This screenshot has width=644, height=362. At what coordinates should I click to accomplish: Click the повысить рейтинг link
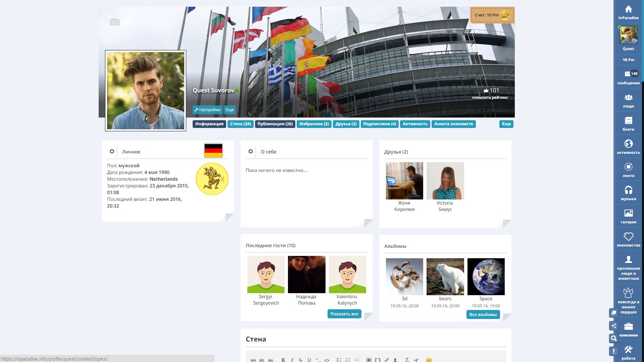pos(490,98)
